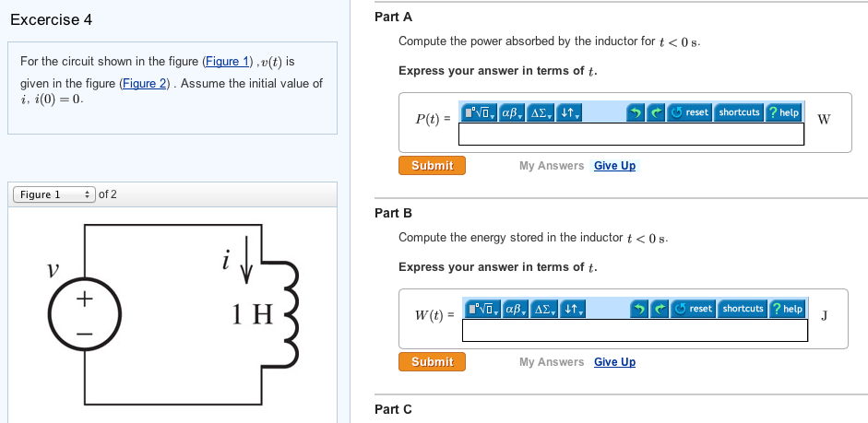Click the redo arrow in Part B toolbar
The image size is (868, 423).
click(x=660, y=309)
